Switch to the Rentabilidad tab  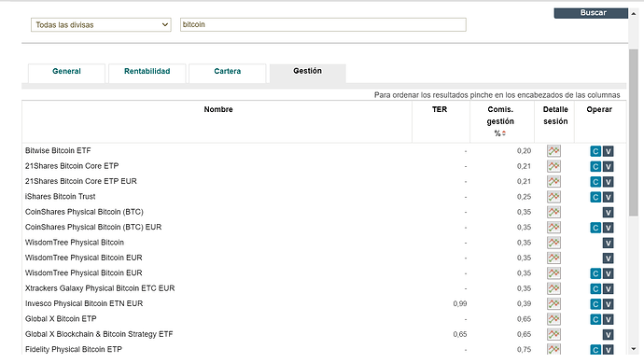[x=147, y=72]
